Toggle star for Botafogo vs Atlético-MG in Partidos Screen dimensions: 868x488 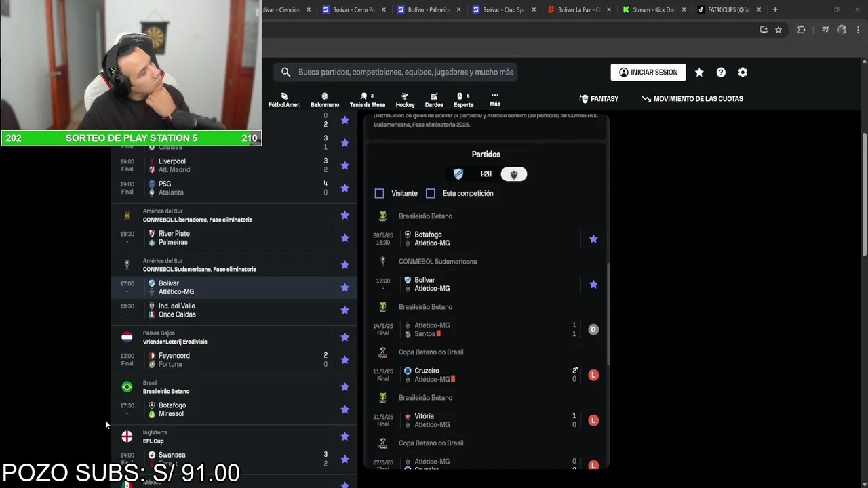(593, 239)
